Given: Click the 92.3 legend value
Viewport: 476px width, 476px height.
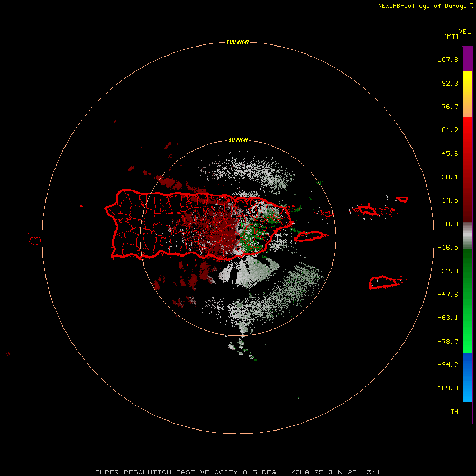Looking at the screenshot, I should (450, 83).
